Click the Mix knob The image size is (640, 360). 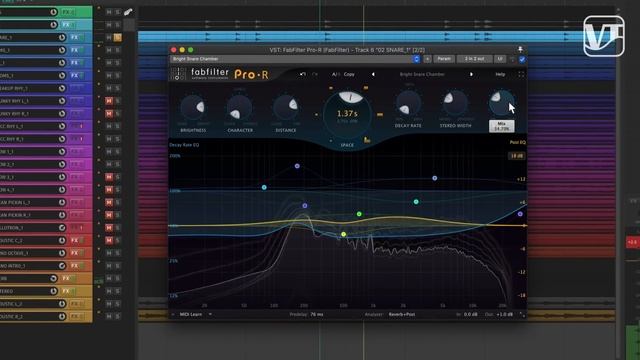pyautogui.click(x=502, y=103)
